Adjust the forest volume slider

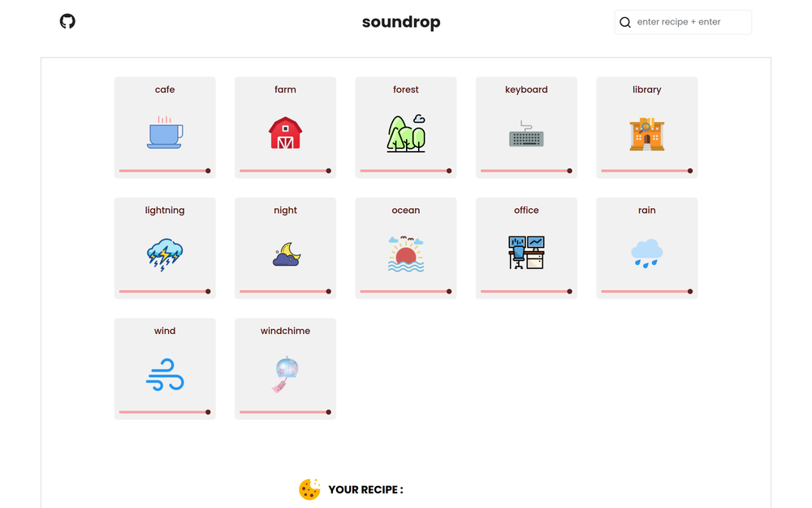pyautogui.click(x=406, y=171)
